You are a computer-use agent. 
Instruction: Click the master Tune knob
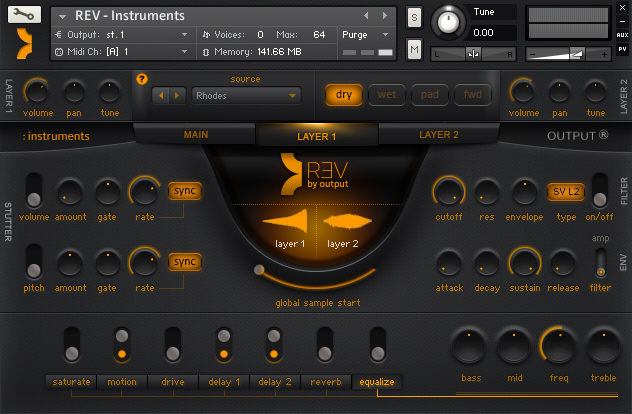[447, 23]
